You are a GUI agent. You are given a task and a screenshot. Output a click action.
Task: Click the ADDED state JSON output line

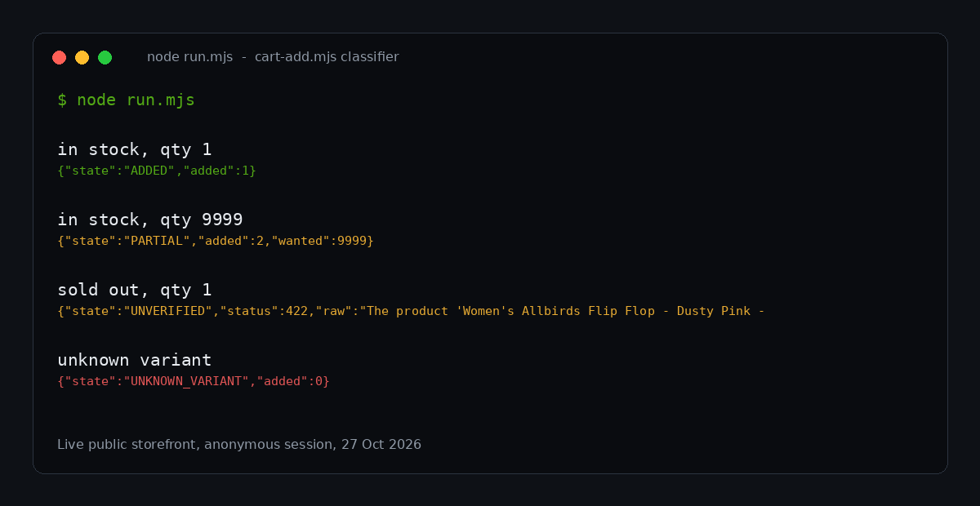pyautogui.click(x=157, y=171)
